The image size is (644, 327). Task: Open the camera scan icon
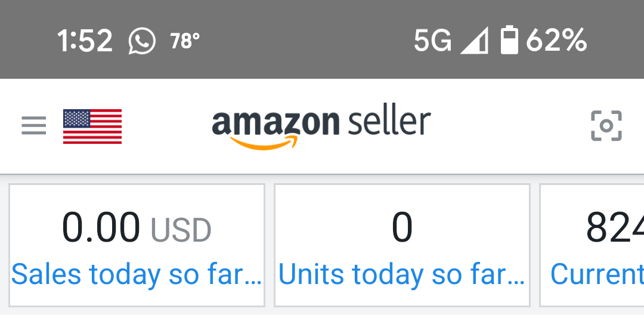[606, 126]
